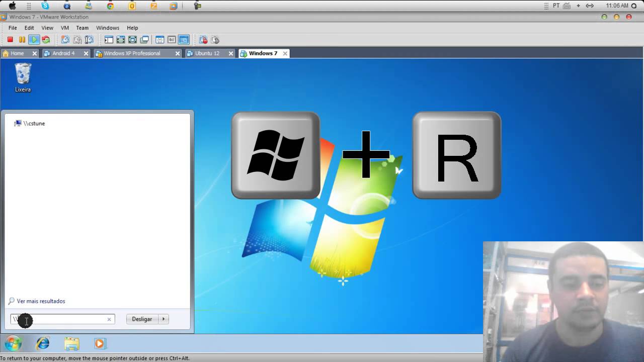644x362 pixels.
Task: Launch Windows Media Player from the taskbar
Action: (100, 343)
